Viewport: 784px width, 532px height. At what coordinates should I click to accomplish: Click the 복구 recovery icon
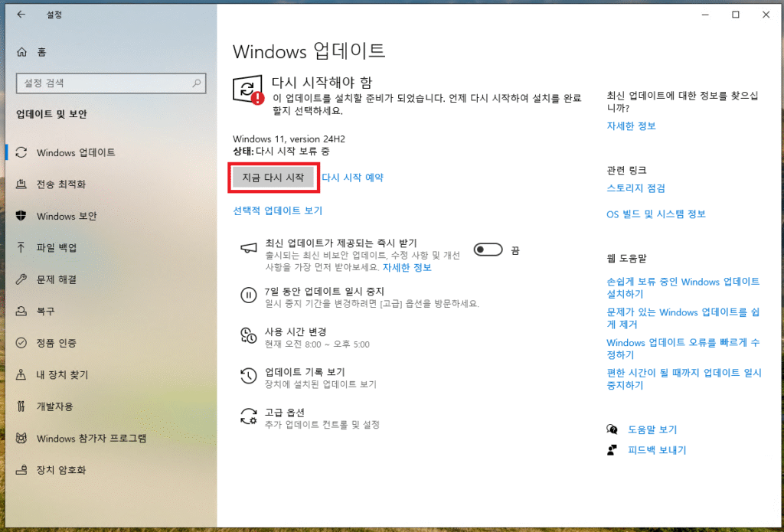pos(21,311)
